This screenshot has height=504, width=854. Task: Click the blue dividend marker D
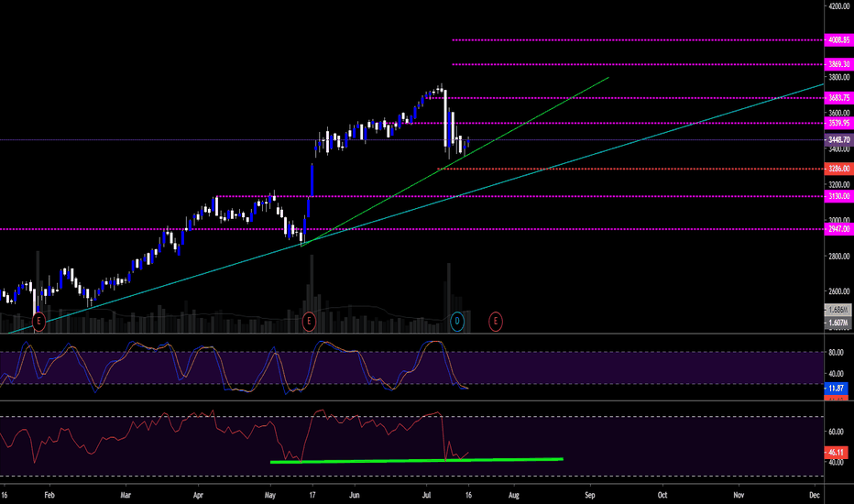pos(457,322)
